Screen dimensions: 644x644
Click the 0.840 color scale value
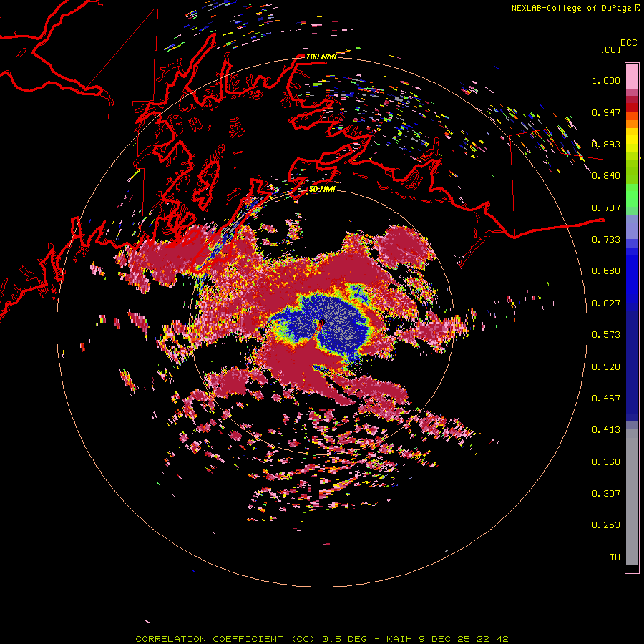click(606, 176)
